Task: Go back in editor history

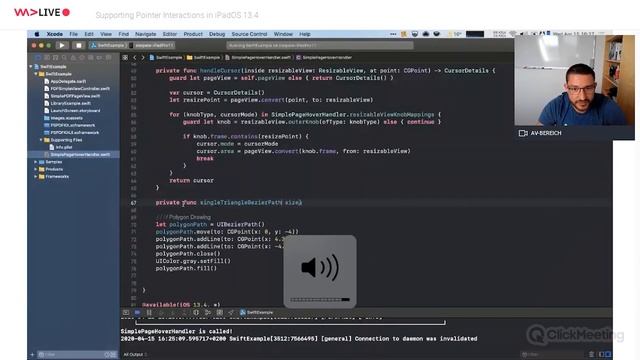Action: (135, 58)
